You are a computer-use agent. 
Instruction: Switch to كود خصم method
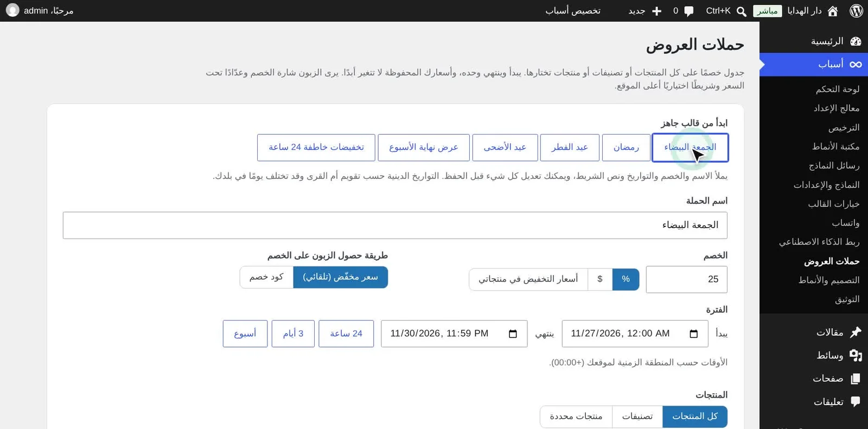[x=266, y=277]
